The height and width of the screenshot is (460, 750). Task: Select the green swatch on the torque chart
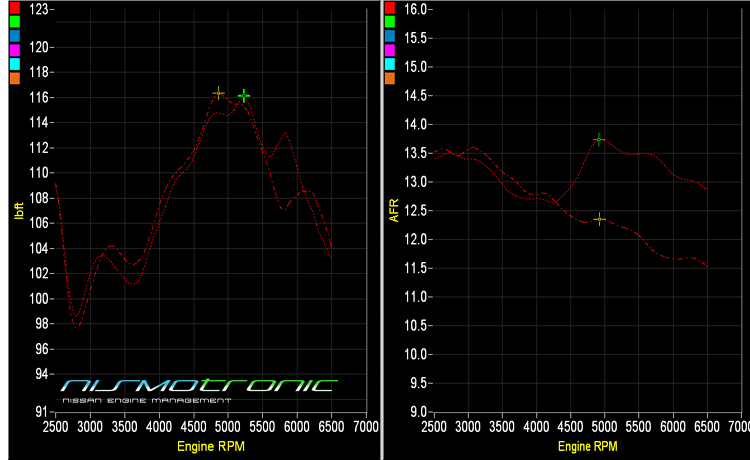point(14,22)
